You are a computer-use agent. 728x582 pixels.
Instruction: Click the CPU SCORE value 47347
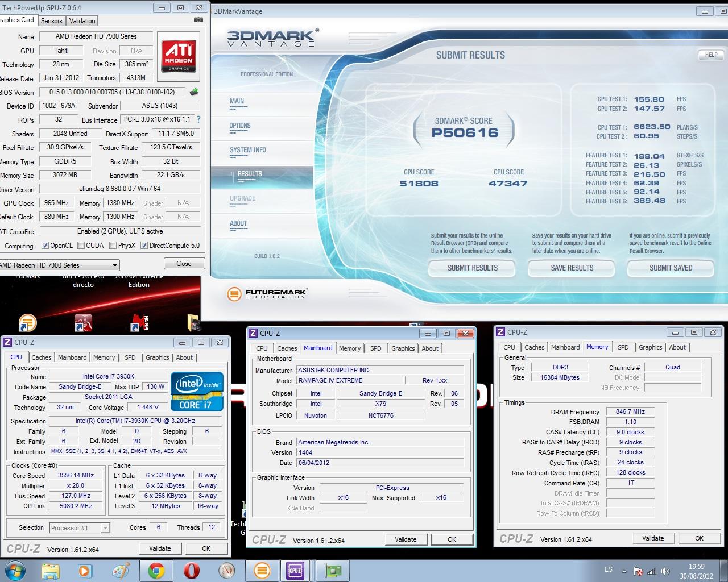tap(508, 184)
